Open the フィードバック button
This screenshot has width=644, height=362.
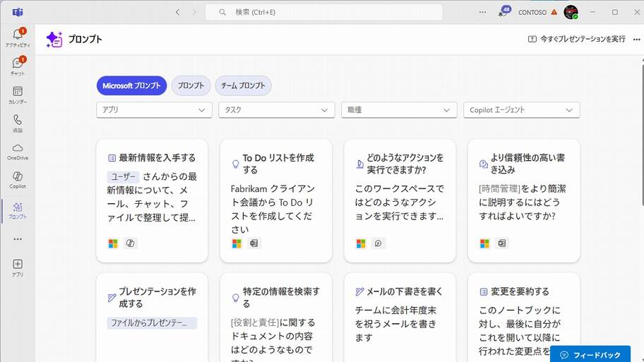pyautogui.click(x=590, y=355)
